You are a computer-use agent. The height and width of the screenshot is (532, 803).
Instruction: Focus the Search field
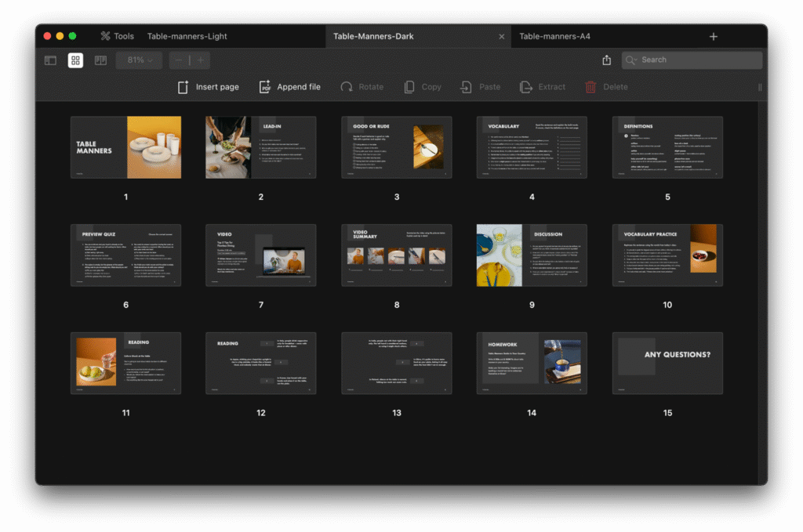pos(698,60)
